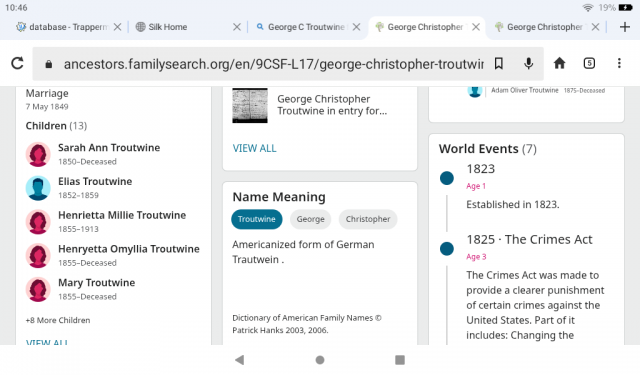Click the marriage date 7 May 1849

point(47,107)
